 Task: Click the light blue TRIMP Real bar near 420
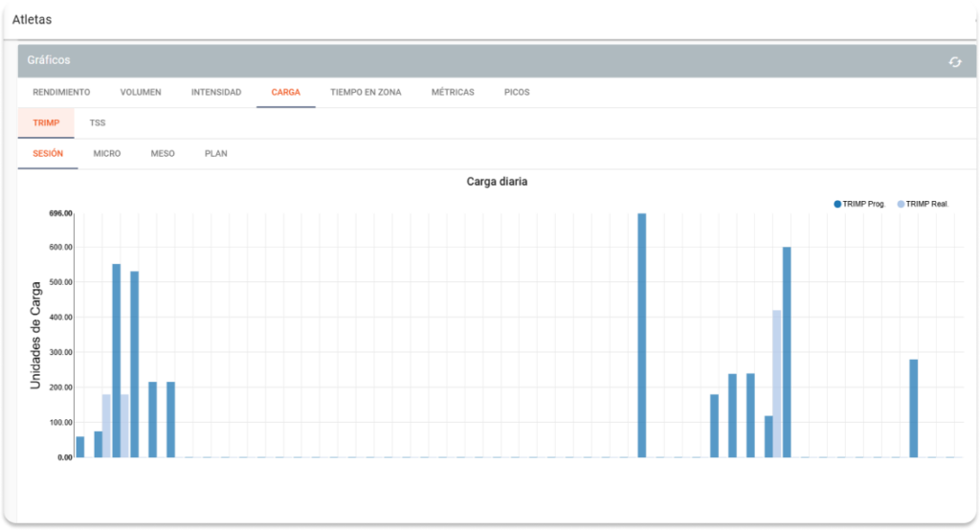click(x=777, y=383)
